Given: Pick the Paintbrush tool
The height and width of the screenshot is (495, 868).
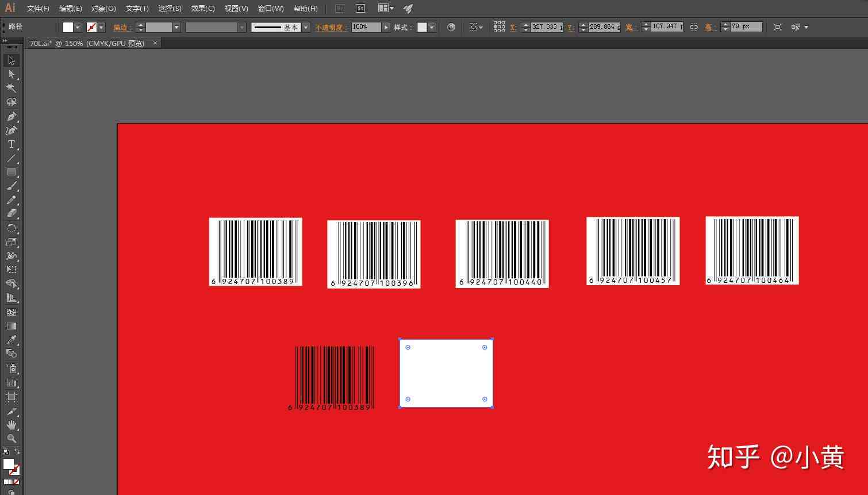Looking at the screenshot, I should pyautogui.click(x=11, y=186).
